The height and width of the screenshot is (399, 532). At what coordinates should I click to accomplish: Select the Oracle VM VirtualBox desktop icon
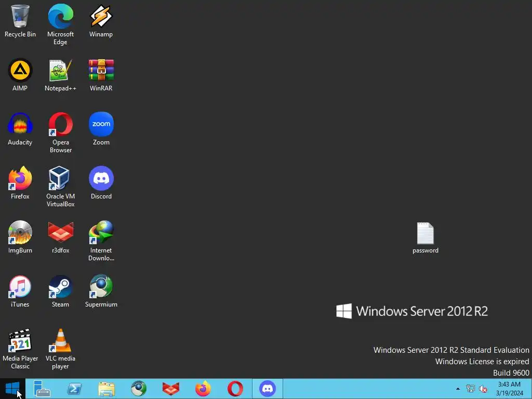pos(60,187)
